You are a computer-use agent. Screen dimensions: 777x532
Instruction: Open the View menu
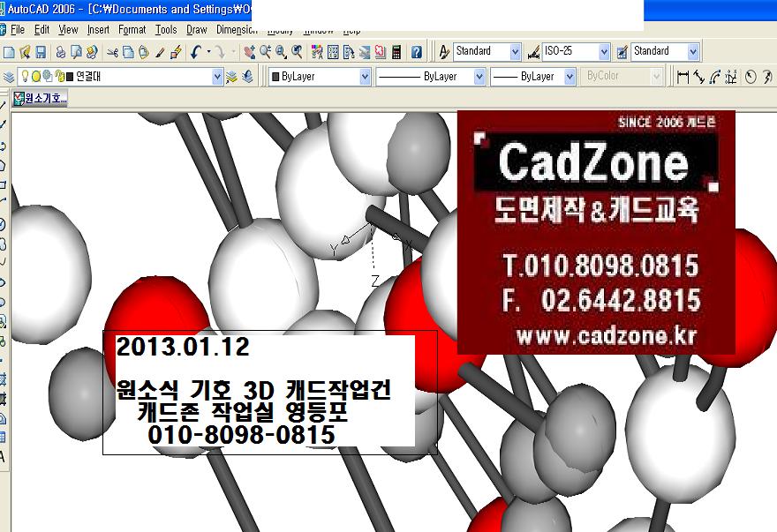click(68, 30)
